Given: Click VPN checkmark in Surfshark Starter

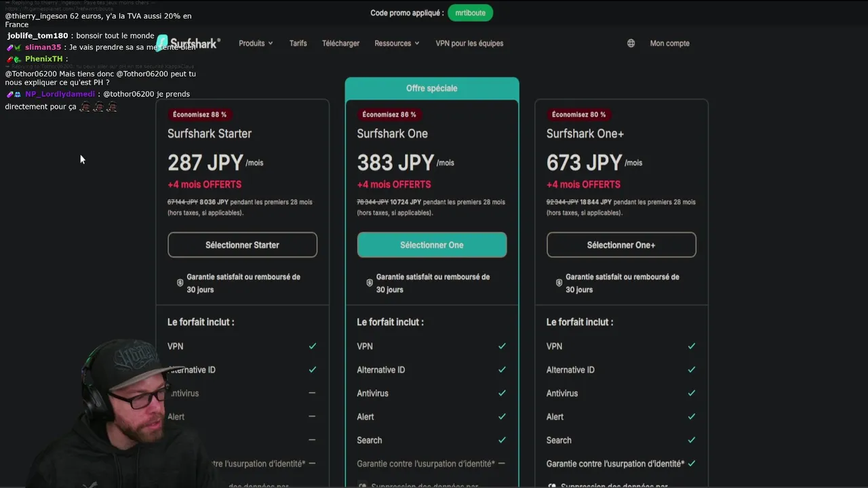Looking at the screenshot, I should [x=313, y=346].
